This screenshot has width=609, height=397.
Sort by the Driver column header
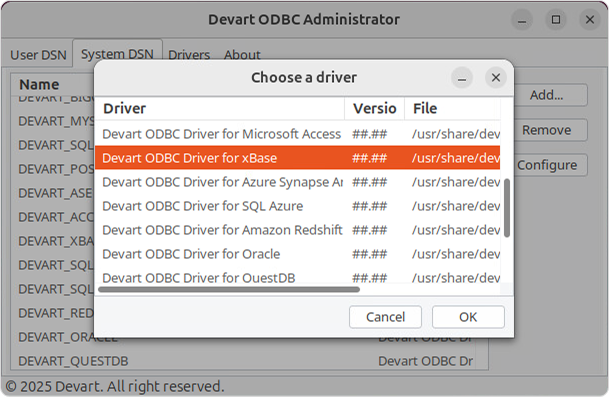[x=220, y=108]
